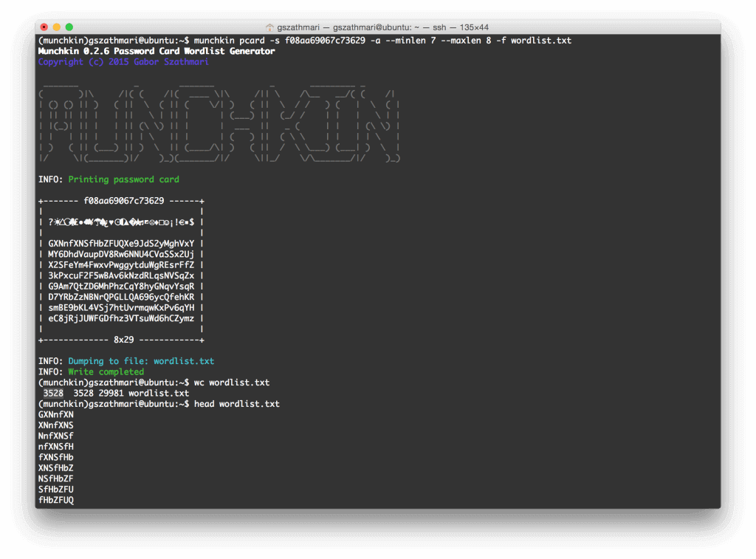Click card row starting 'eC8jRjJUWFGD'
Viewport: 756px width, 559px height.
(x=121, y=318)
